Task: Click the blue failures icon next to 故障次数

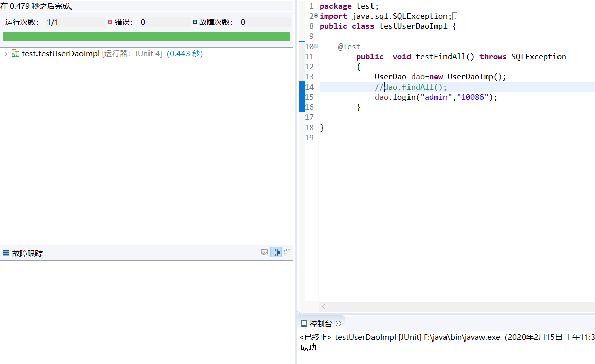Action: click(x=195, y=22)
